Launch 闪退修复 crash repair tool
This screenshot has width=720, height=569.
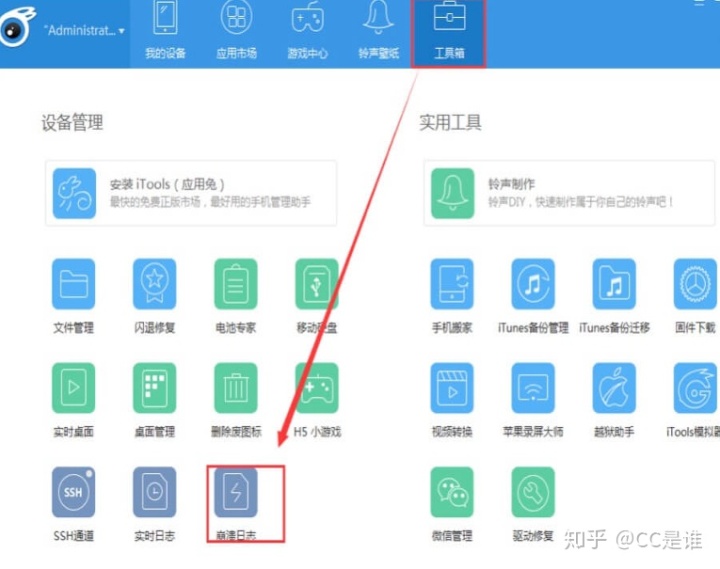(x=154, y=284)
